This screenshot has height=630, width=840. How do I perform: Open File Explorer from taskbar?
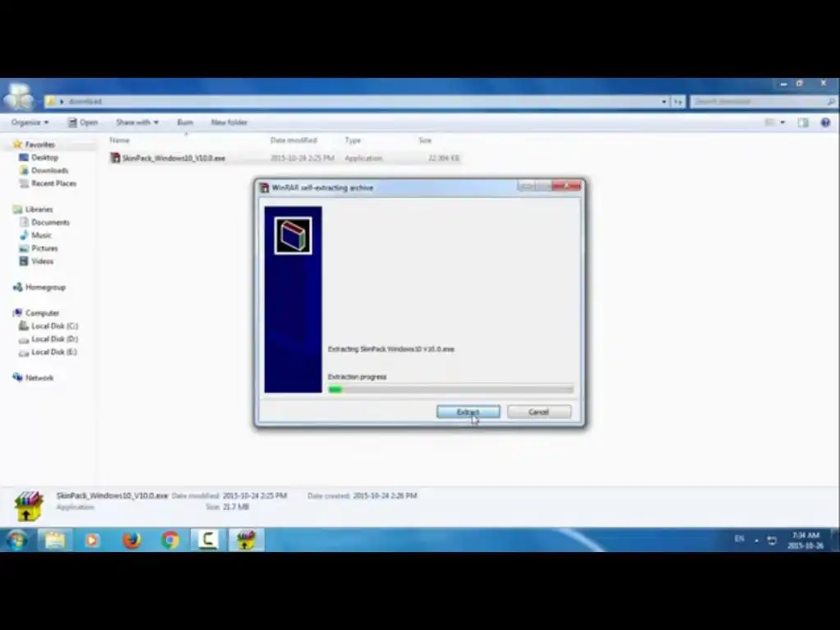coord(55,540)
